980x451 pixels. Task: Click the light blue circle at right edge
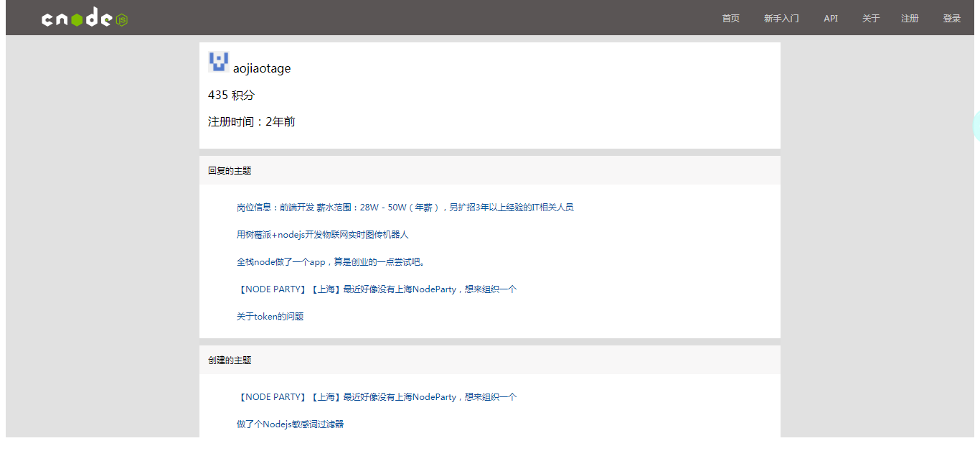tap(976, 126)
